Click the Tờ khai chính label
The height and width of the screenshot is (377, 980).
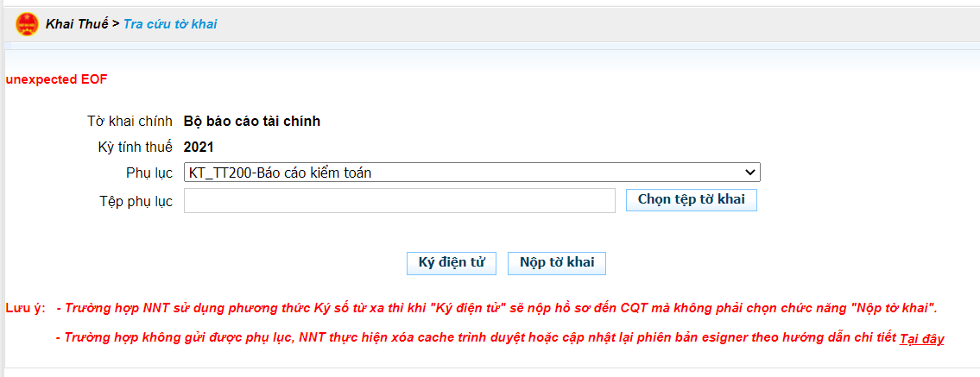(130, 122)
